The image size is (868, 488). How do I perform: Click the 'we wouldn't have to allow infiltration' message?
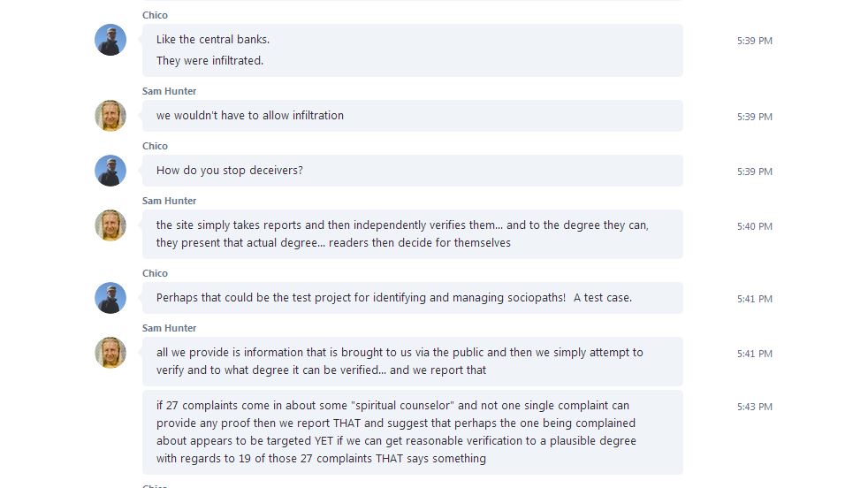[250, 116]
